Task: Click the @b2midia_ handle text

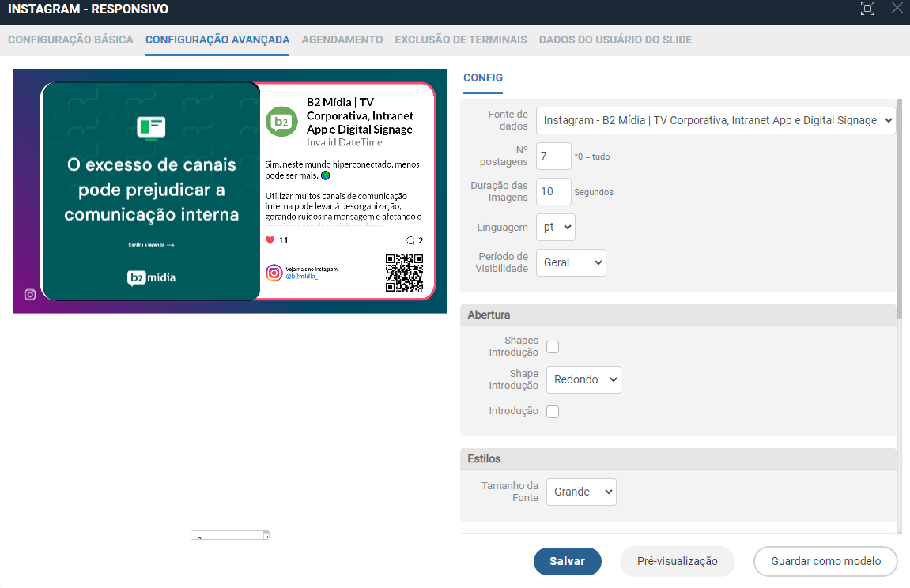Action: [x=301, y=277]
